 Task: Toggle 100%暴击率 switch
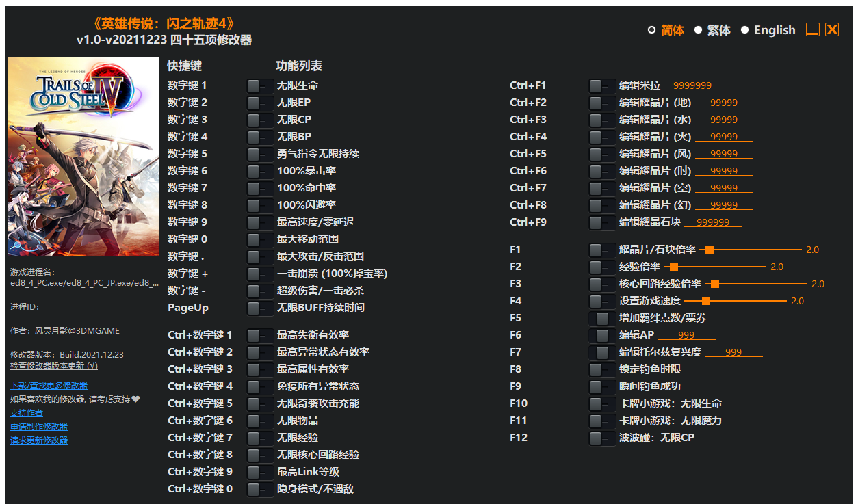[260, 171]
